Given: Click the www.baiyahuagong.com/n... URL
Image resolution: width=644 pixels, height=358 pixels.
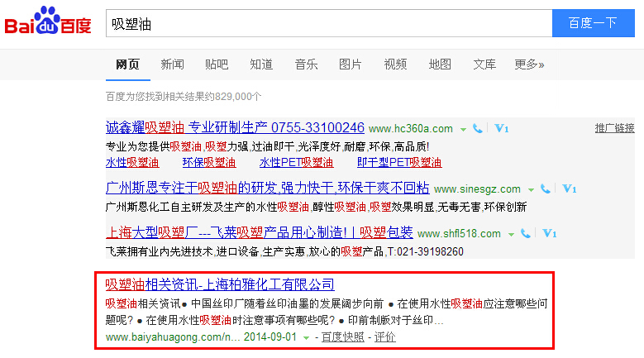Looking at the screenshot, I should (173, 337).
